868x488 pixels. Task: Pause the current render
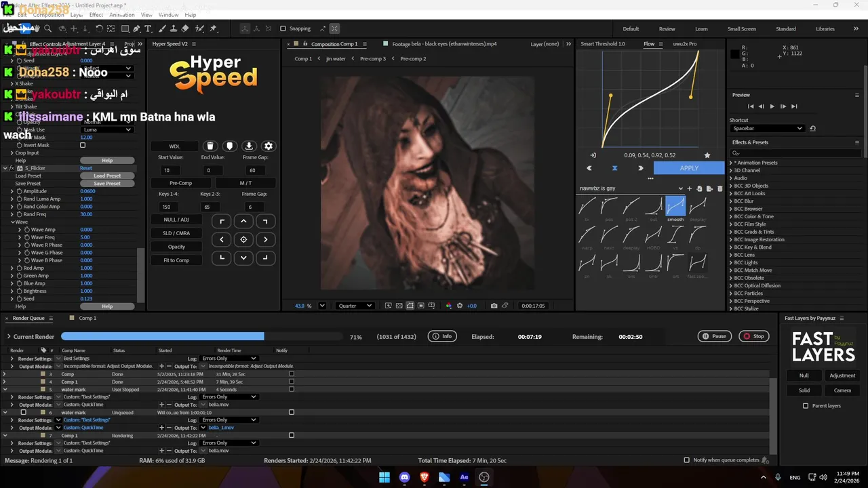(715, 336)
